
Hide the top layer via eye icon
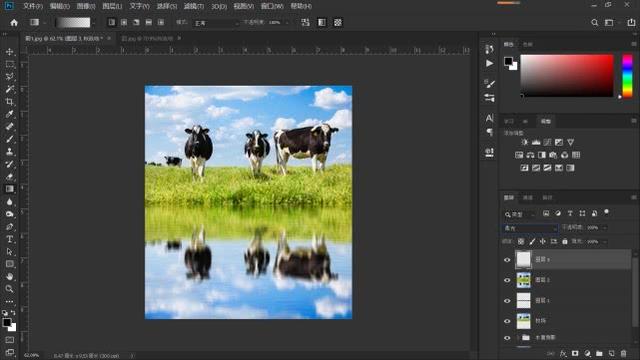pyautogui.click(x=507, y=260)
